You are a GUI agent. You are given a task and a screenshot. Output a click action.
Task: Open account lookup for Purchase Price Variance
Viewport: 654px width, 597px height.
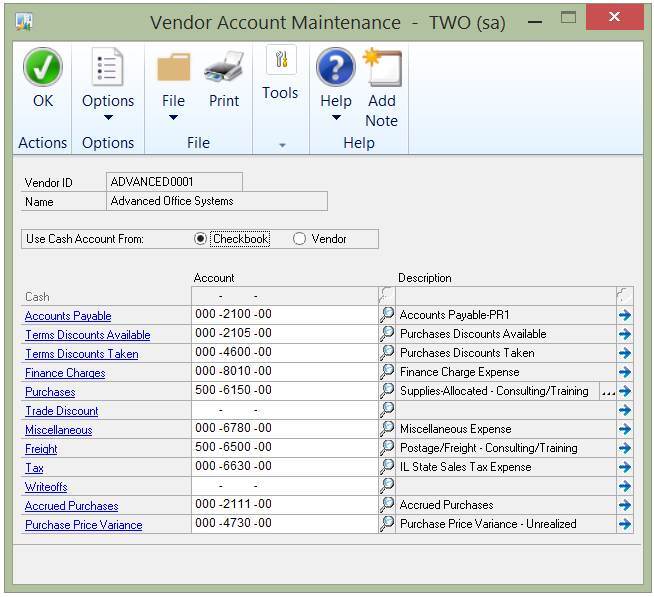387,524
